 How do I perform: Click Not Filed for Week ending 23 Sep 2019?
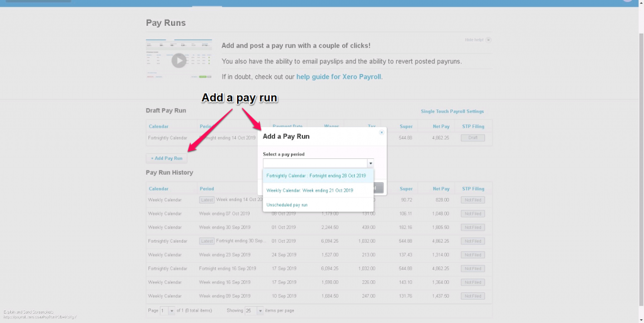(x=473, y=255)
